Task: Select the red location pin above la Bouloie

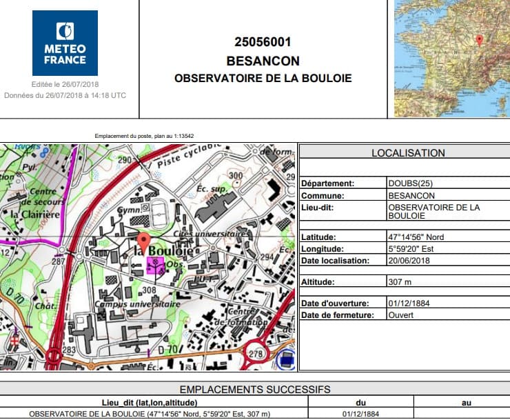Action: (144, 242)
